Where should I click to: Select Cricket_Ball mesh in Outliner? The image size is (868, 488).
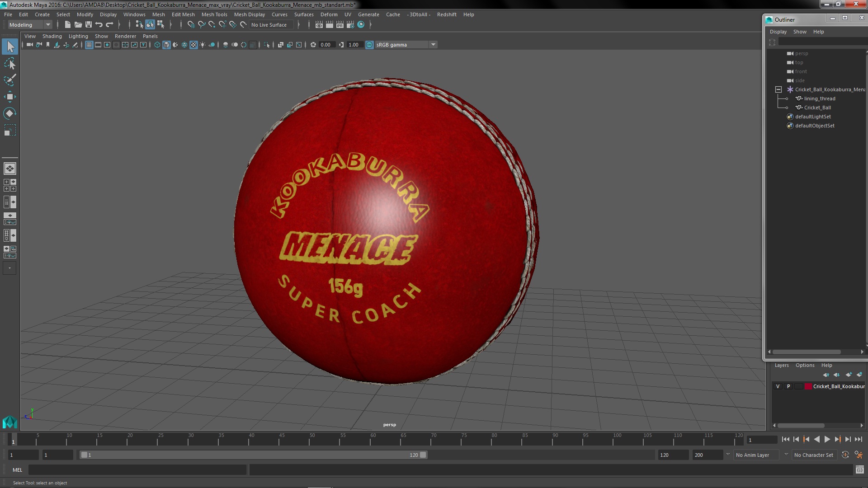[817, 108]
